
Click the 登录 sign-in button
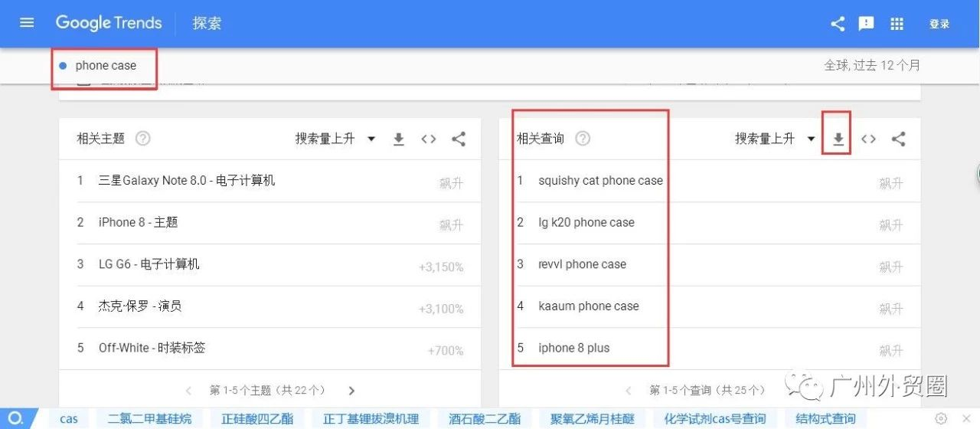[939, 24]
